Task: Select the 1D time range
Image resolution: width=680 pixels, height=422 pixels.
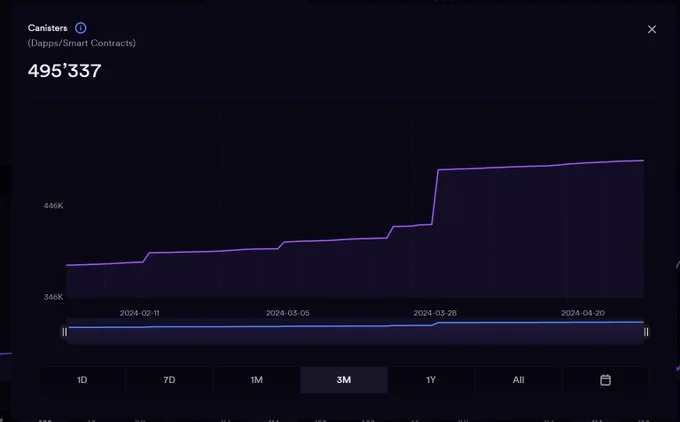Action: [x=82, y=380]
